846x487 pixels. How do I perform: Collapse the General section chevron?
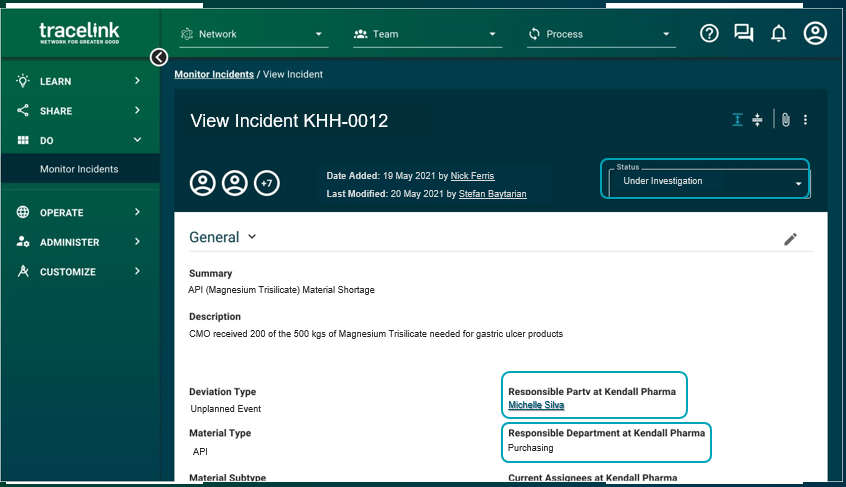252,236
